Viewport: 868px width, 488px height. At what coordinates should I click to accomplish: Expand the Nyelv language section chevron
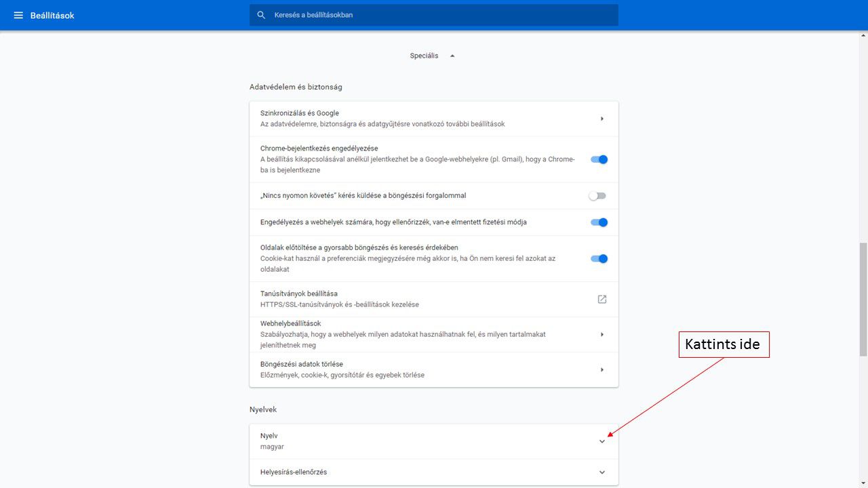point(601,441)
